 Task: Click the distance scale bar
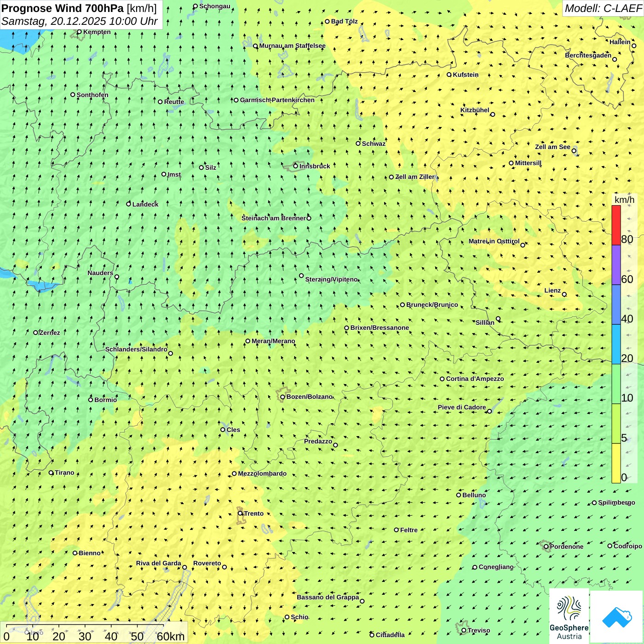point(85,626)
